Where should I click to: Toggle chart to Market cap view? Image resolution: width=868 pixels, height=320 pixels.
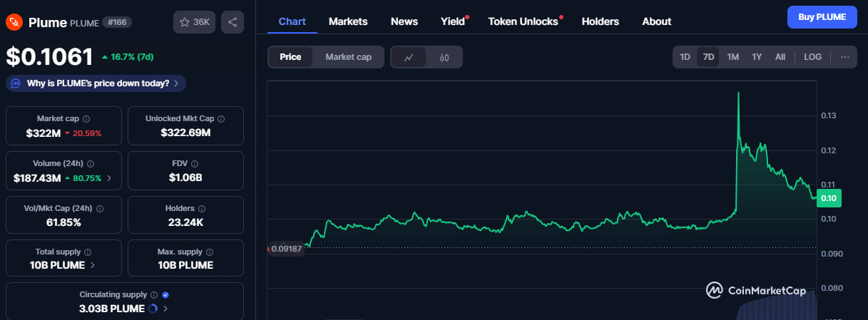click(348, 57)
